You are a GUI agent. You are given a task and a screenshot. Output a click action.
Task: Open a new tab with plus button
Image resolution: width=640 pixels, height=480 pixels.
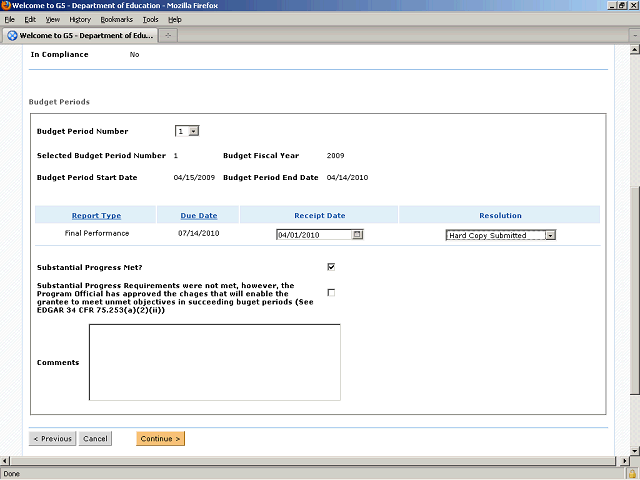[x=168, y=36]
